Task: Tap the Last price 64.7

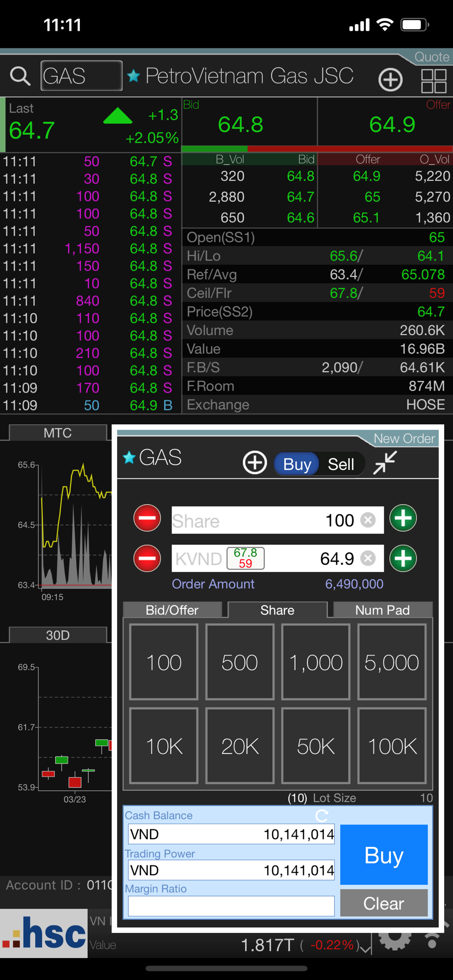Action: (32, 130)
